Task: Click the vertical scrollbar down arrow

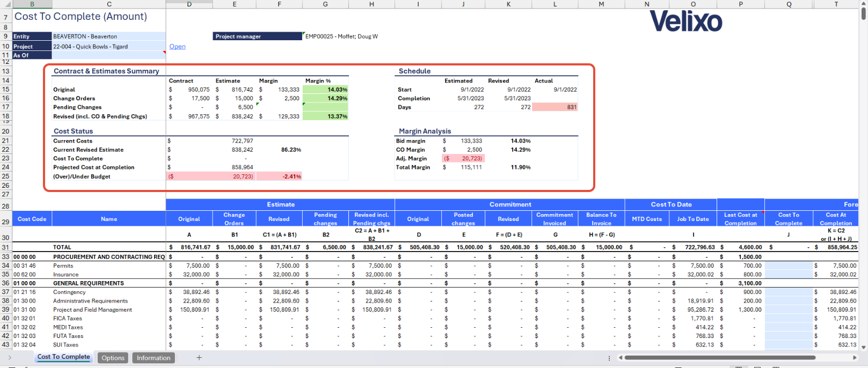Action: pyautogui.click(x=864, y=348)
